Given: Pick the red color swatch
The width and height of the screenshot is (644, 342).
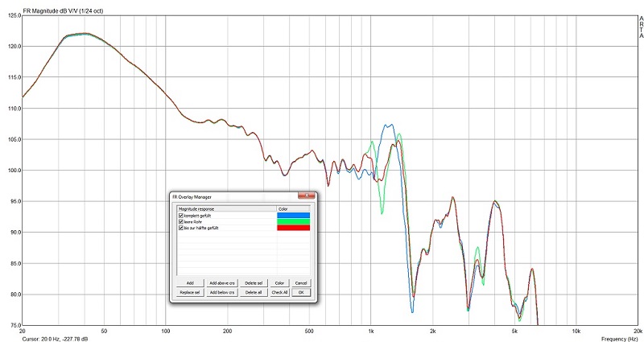Looking at the screenshot, I should [291, 228].
